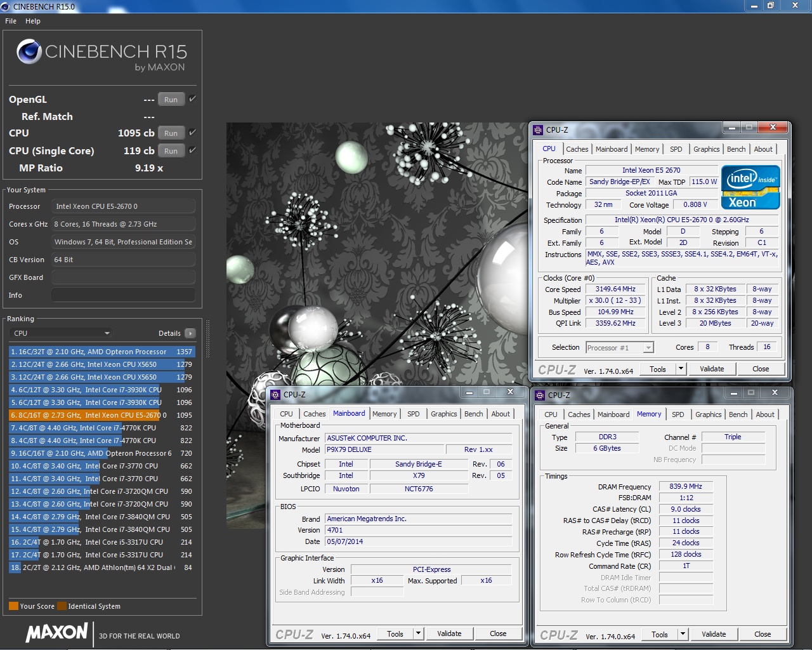The image size is (812, 650).
Task: Click the Info input field
Action: (123, 295)
